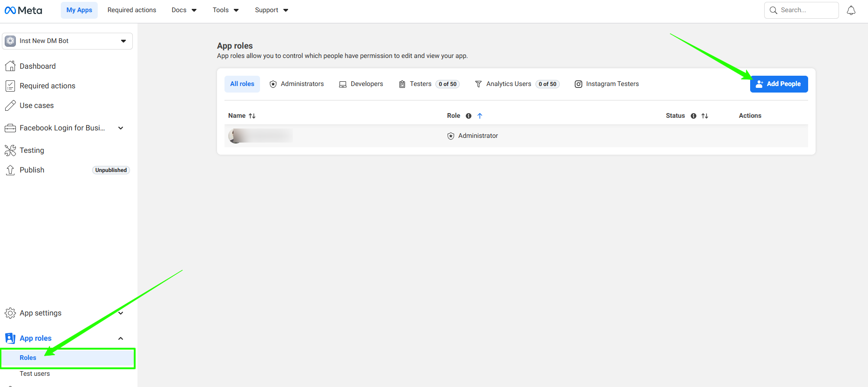Click the Role ascending sort arrow
The image size is (868, 387).
[x=480, y=116]
